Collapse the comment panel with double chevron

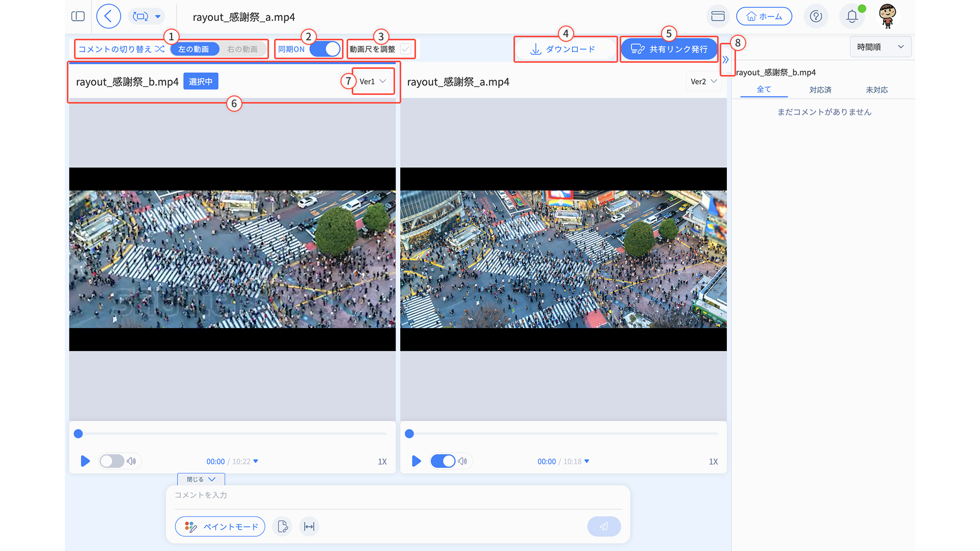point(725,60)
